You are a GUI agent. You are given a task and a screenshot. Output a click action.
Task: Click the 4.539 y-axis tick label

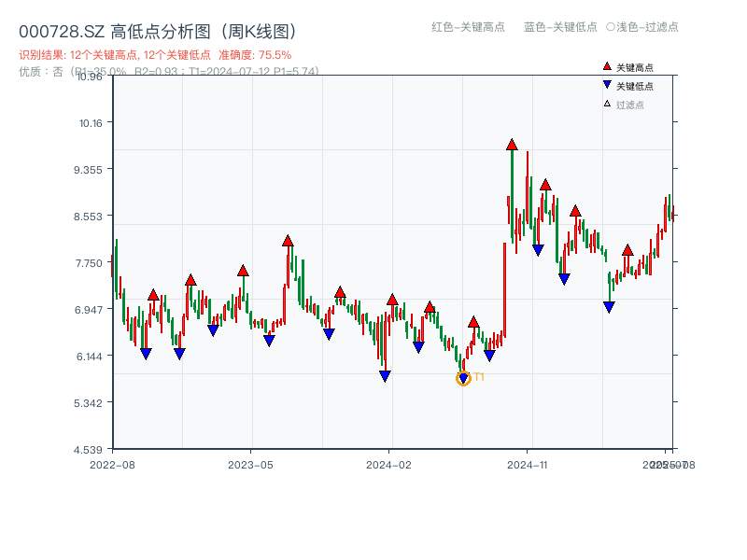pos(88,450)
